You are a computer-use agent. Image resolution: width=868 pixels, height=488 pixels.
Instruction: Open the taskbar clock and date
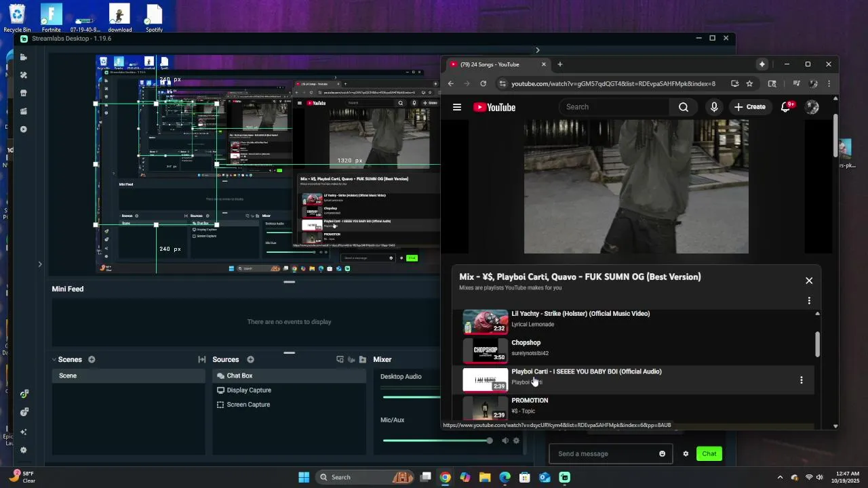[844, 477]
